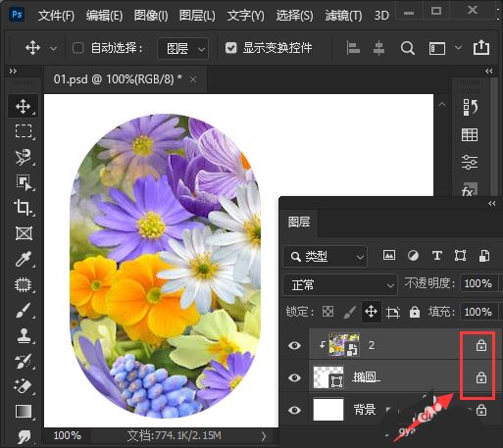The image size is (503, 448).
Task: Open the auto-select layer dropdown
Action: tap(182, 48)
